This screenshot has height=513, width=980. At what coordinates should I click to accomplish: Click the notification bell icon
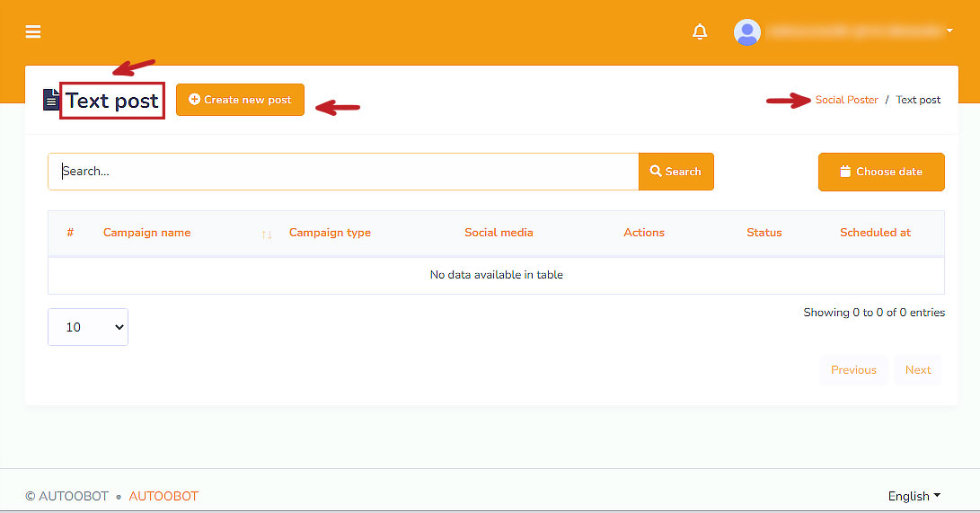click(x=700, y=32)
